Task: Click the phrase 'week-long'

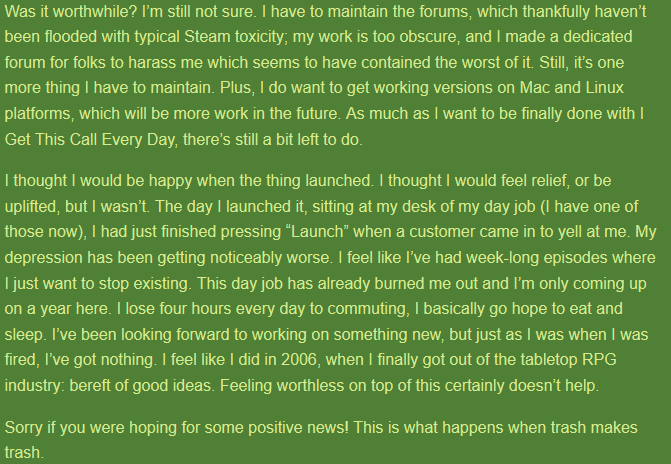Action: click(500, 258)
